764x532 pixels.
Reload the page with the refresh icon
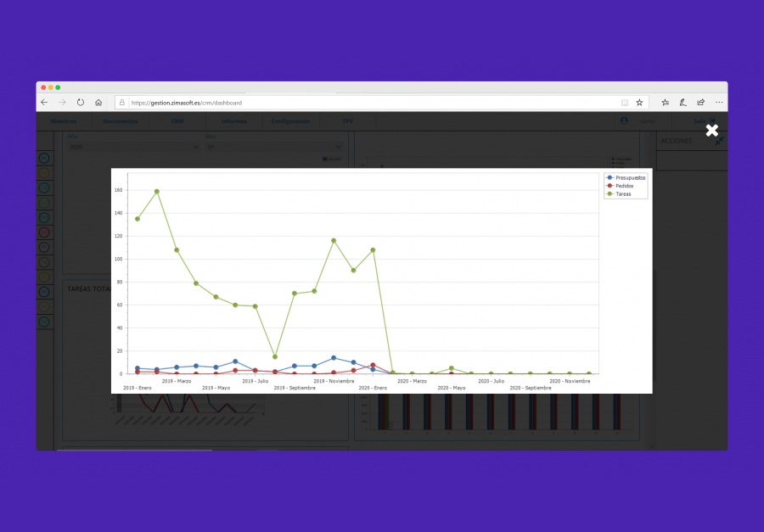tap(81, 103)
